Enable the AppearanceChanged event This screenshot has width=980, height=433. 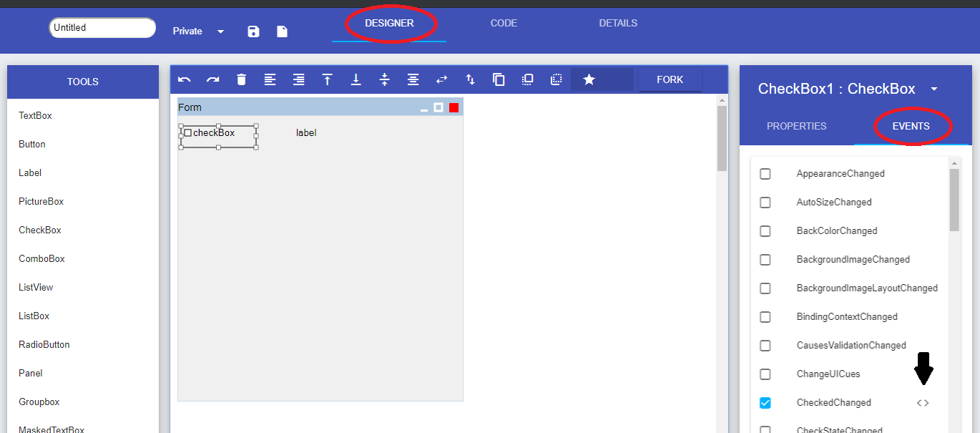(765, 174)
